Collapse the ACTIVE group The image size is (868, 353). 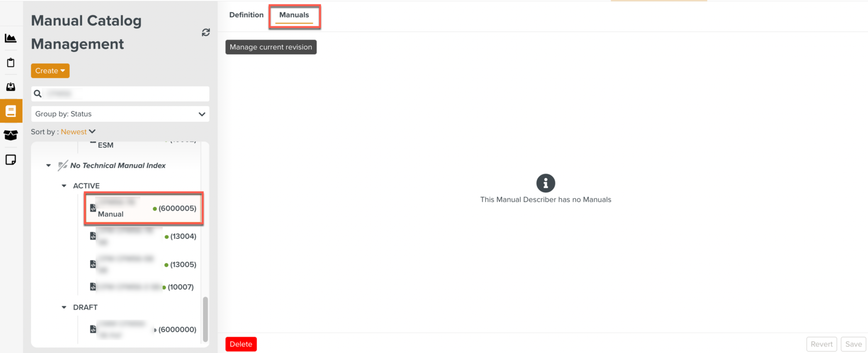click(x=64, y=186)
